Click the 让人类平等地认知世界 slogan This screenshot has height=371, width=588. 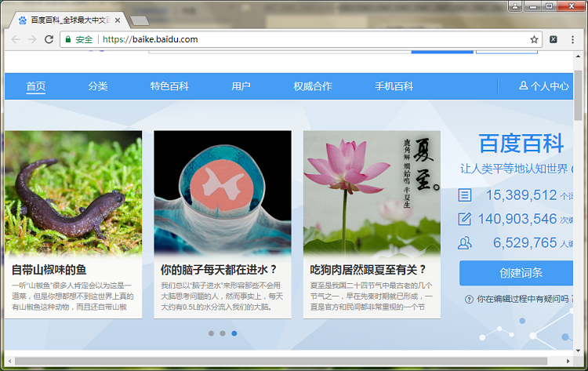click(x=514, y=169)
